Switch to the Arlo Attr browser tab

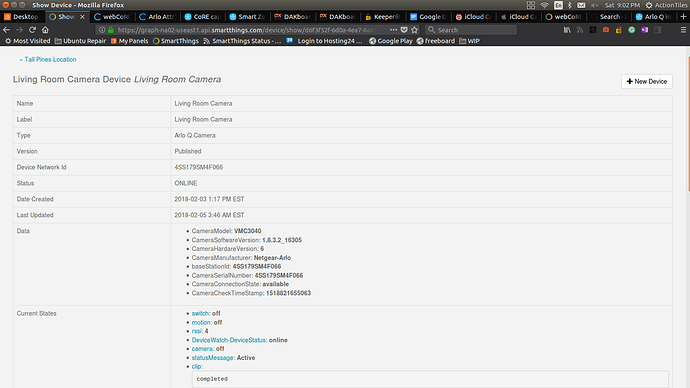(158, 17)
